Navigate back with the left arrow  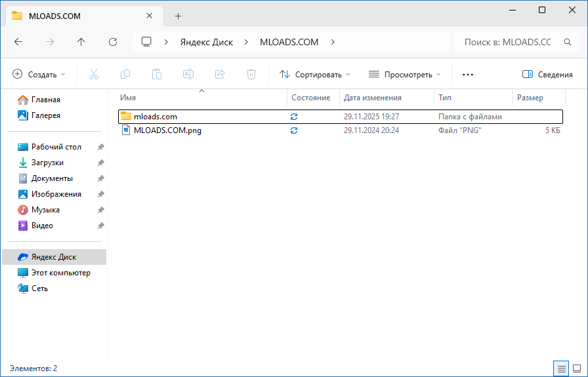[x=18, y=42]
